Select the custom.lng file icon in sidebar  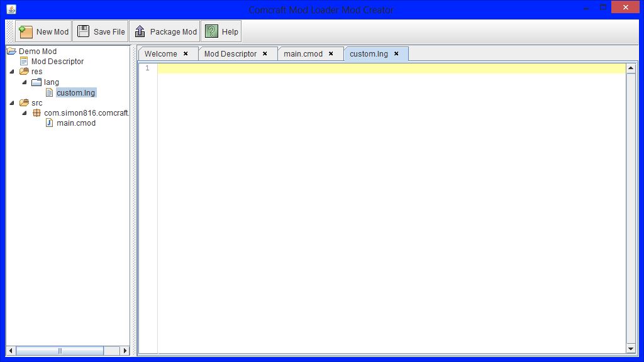click(49, 92)
